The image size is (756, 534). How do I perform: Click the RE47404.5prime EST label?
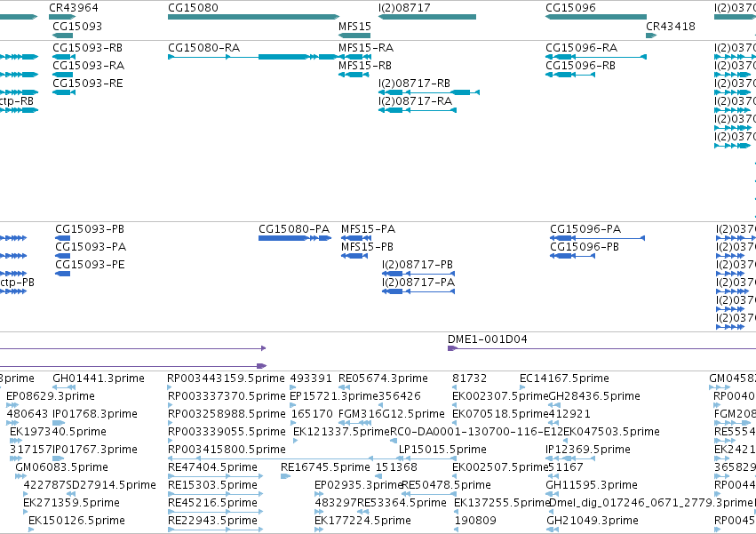point(212,468)
